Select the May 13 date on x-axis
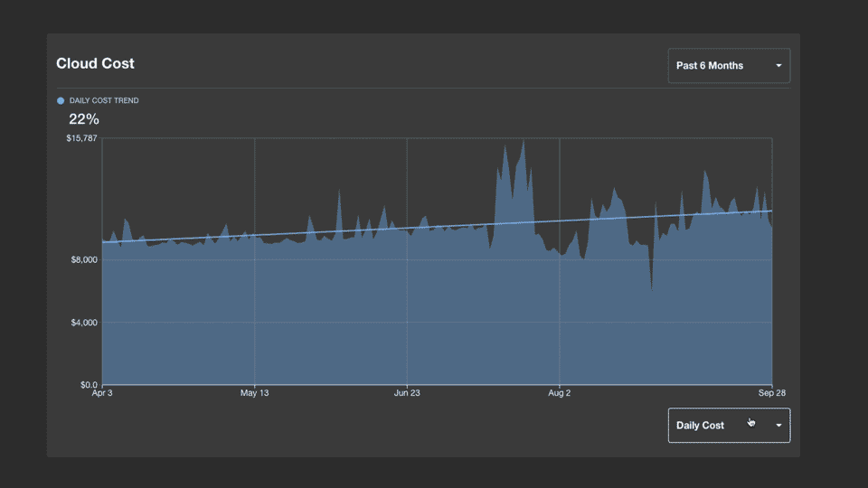The height and width of the screenshot is (488, 868). pos(254,394)
